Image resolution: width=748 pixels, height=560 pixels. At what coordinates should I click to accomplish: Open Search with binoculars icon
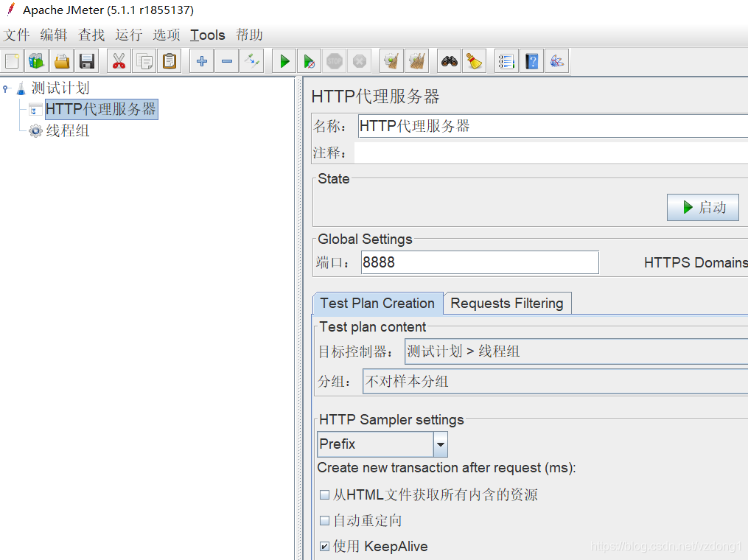(x=450, y=61)
